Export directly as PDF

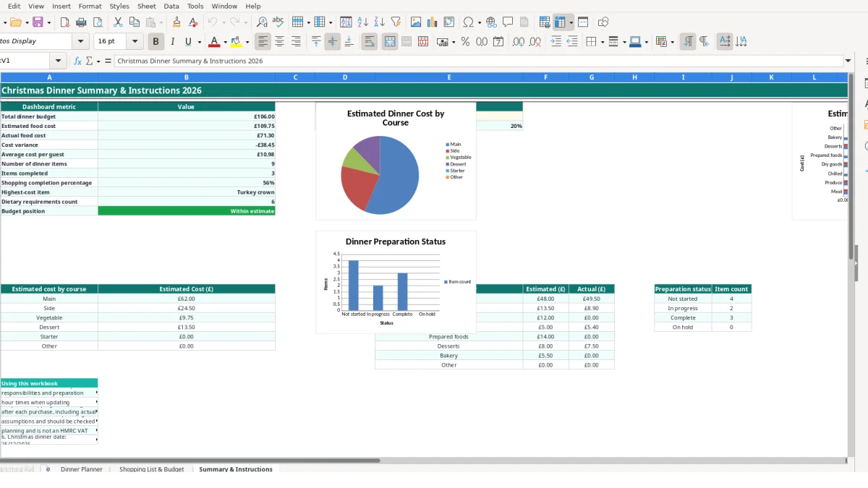click(65, 22)
